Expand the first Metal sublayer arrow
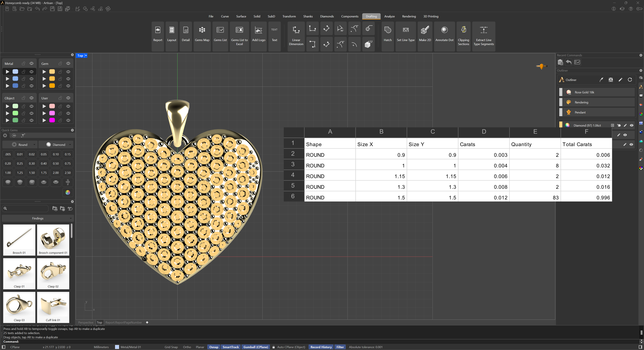644x350 pixels. [x=8, y=72]
